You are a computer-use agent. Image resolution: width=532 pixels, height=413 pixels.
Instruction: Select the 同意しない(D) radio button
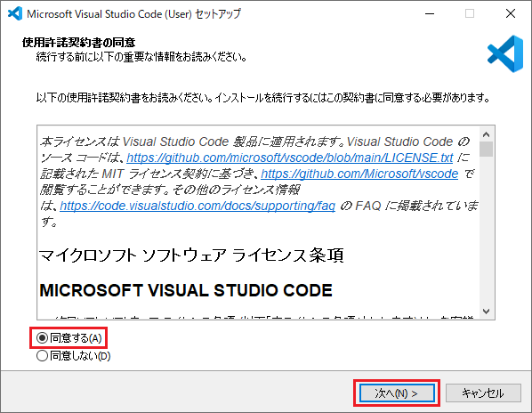[42, 356]
